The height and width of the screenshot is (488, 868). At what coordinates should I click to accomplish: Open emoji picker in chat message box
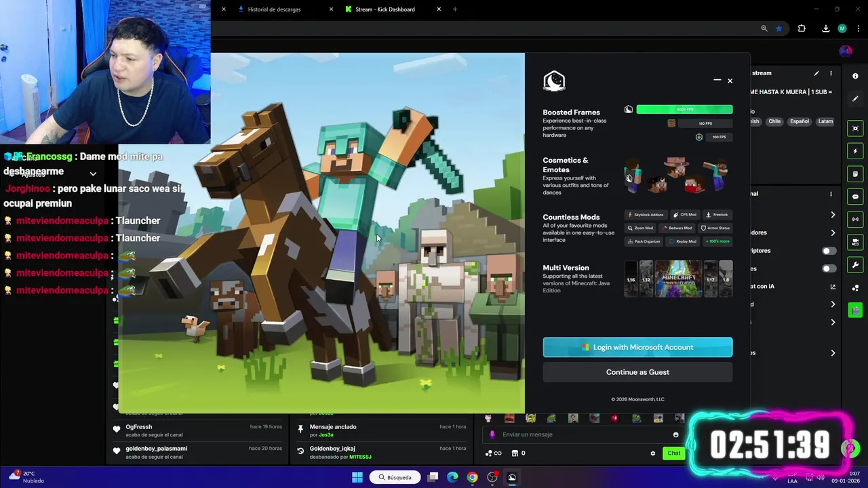675,434
